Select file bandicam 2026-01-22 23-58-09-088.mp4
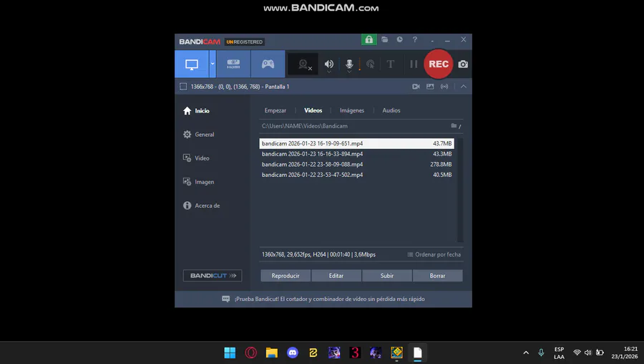 [356, 164]
